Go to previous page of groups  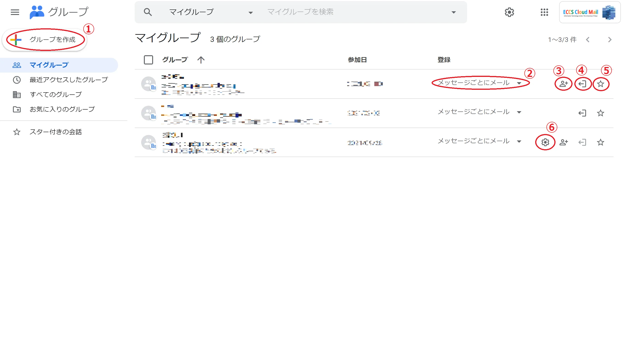point(587,40)
